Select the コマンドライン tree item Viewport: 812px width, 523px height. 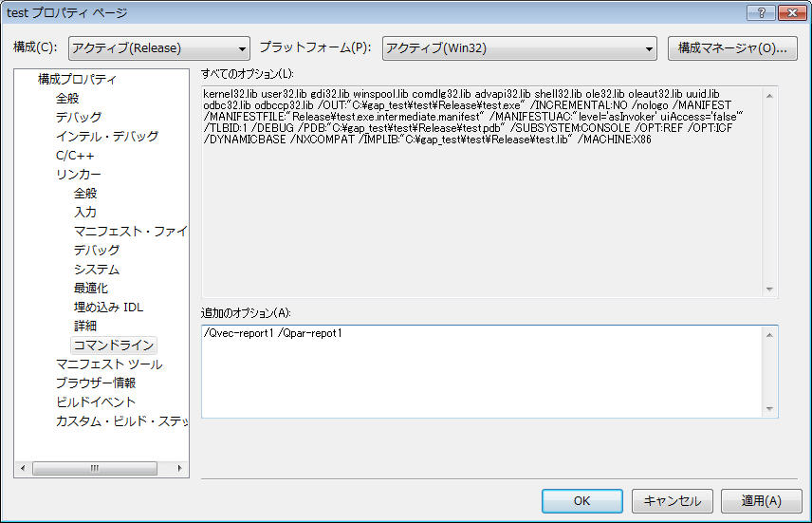(x=114, y=346)
